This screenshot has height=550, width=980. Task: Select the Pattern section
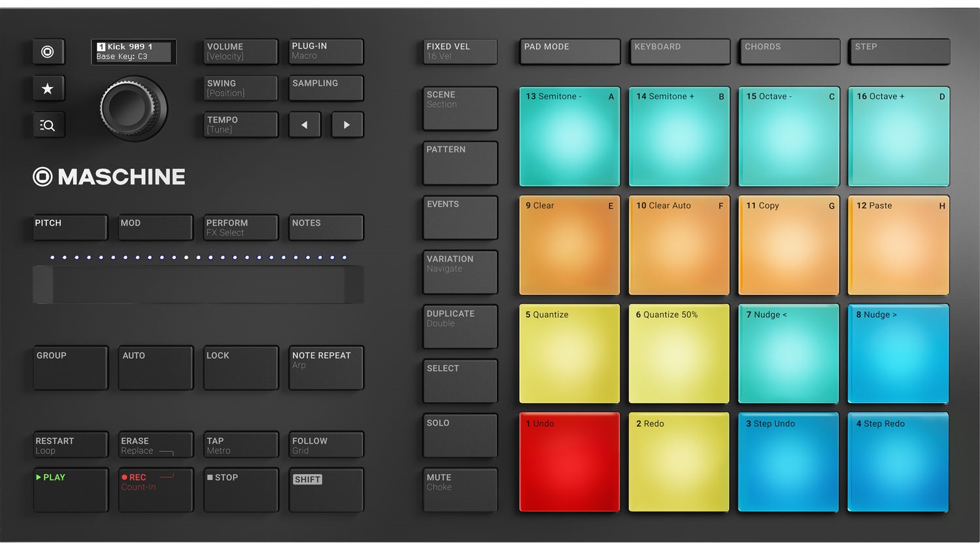click(460, 163)
